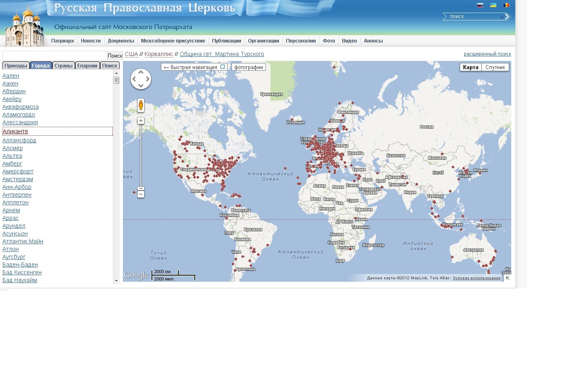The image size is (588, 368).
Task: Pan the map right with the navigation arrow
Action: coord(148,79)
